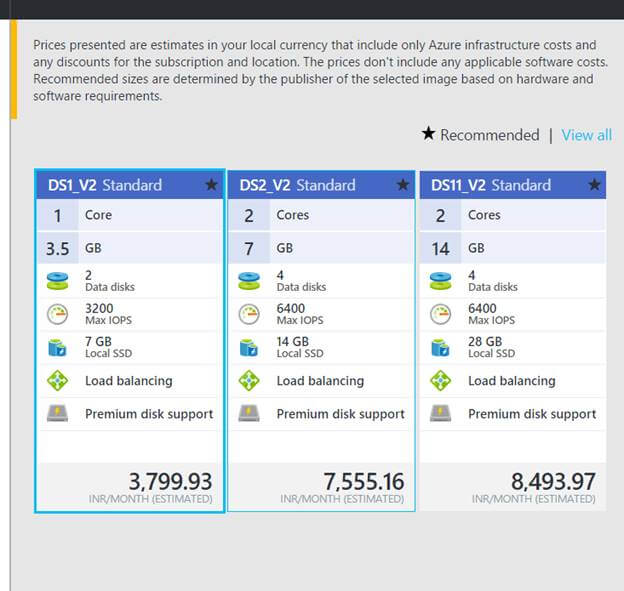Click the 2 Data disks text
624x591 pixels.
[110, 281]
